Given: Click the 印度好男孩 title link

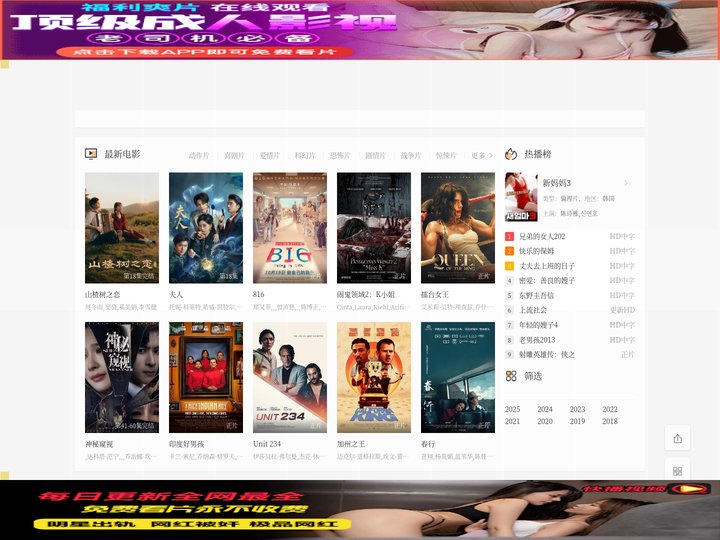Looking at the screenshot, I should (x=186, y=444).
